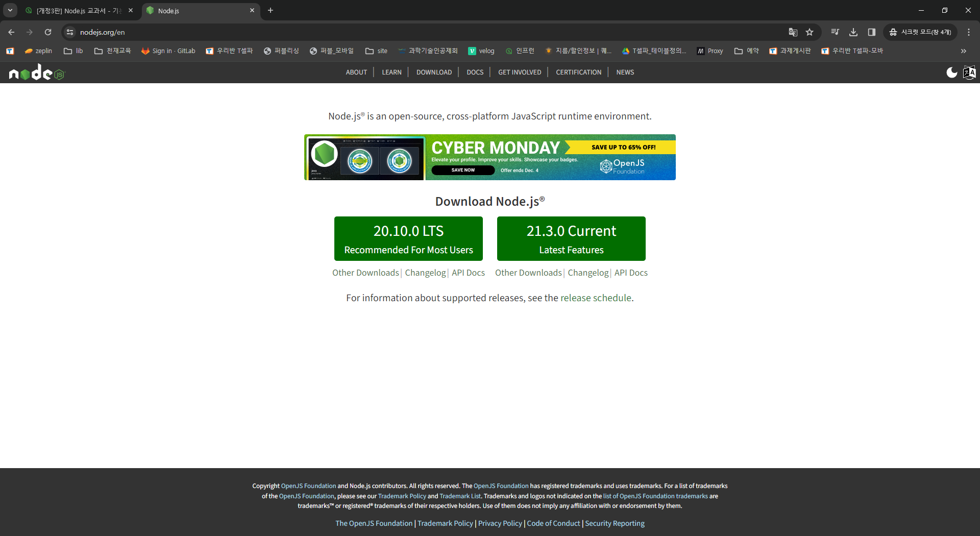Viewport: 980px width, 536px height.
Task: Click The OpenJS Foundation footer link
Action: pyautogui.click(x=374, y=523)
